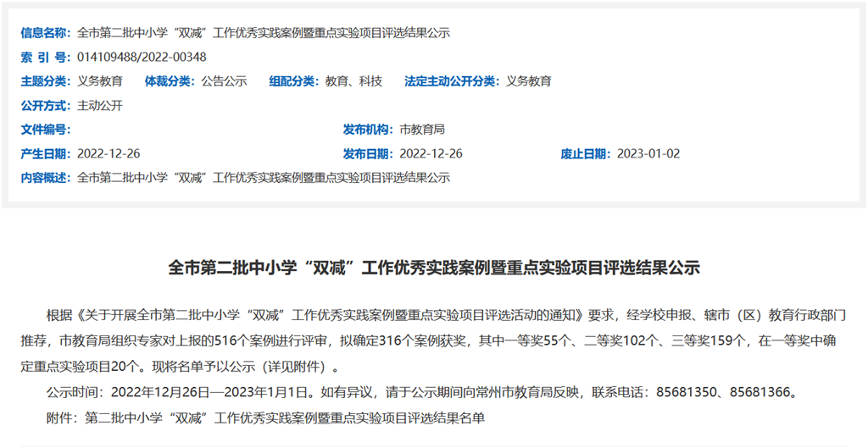Click 2022-12-26 beside 发布日期

pos(431,154)
